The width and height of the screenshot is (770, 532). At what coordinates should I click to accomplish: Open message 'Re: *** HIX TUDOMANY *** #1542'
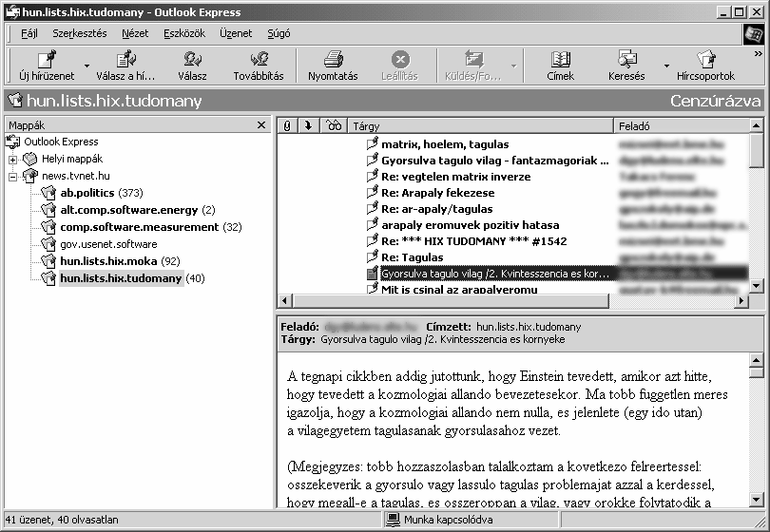(474, 241)
